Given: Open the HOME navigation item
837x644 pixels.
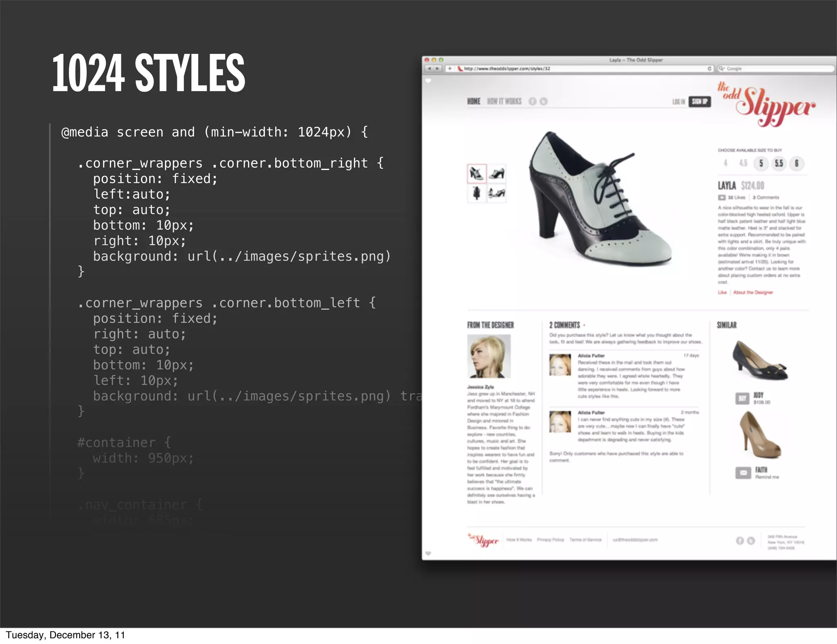Looking at the screenshot, I should click(x=474, y=101).
